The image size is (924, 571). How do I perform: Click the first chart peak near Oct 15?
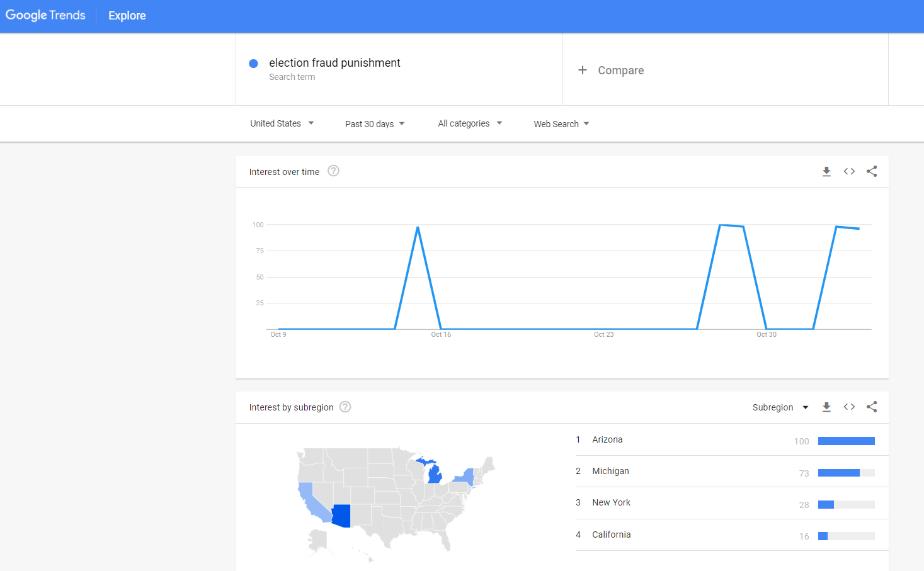pos(418,227)
